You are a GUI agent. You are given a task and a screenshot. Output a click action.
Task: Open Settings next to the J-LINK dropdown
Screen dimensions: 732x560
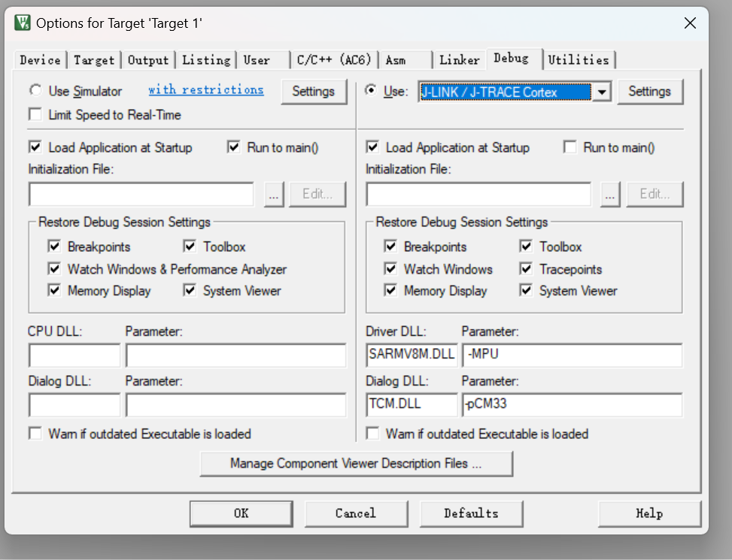click(x=650, y=92)
